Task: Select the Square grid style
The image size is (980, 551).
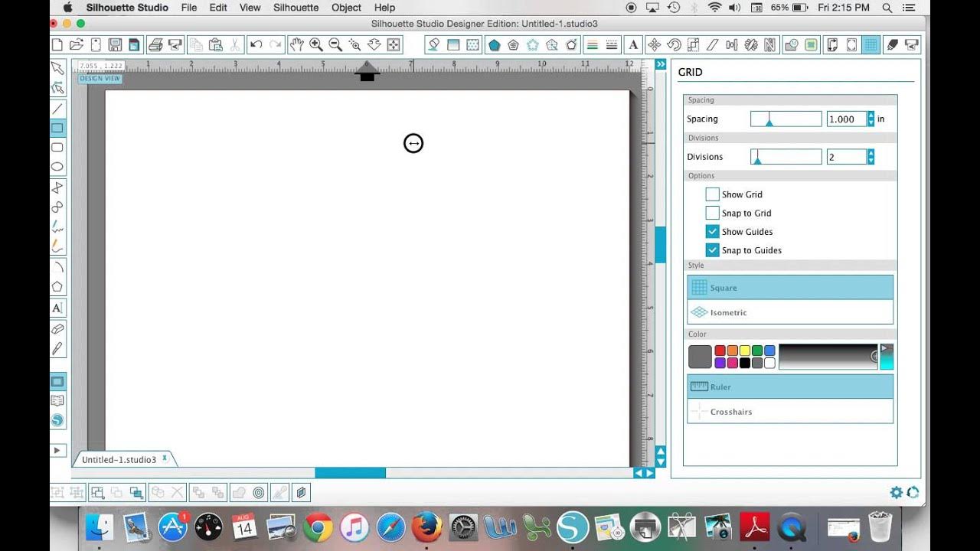Action: 790,288
